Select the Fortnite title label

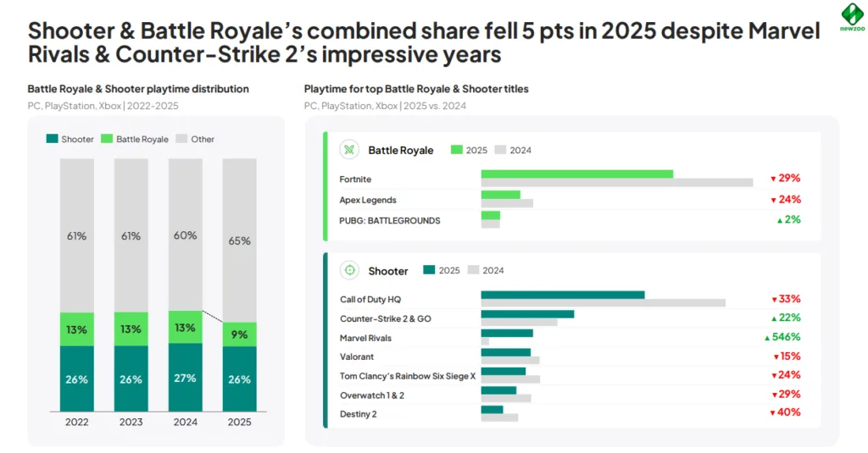(x=355, y=180)
